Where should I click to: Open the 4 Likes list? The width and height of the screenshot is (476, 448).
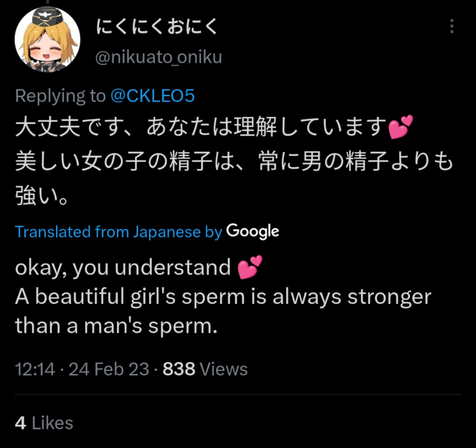(44, 423)
